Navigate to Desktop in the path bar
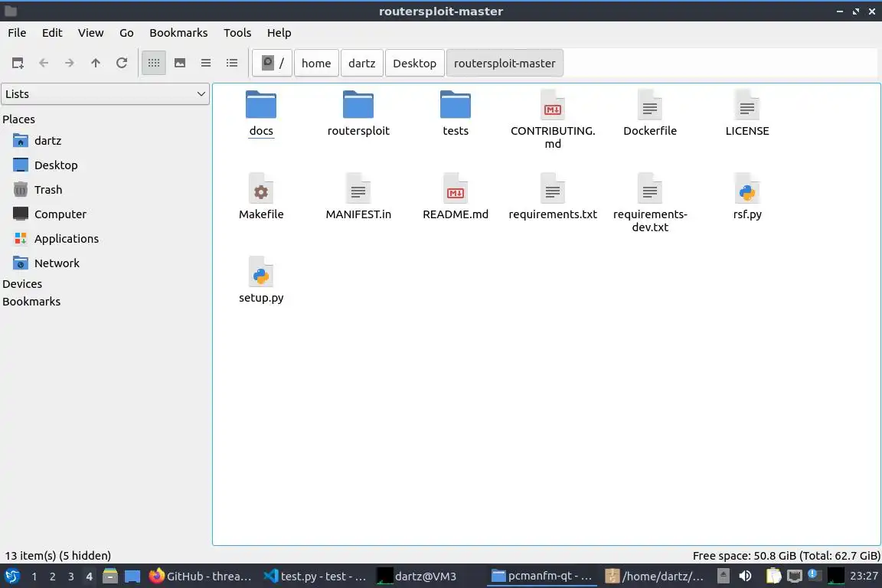This screenshot has height=588, width=882. pos(414,63)
